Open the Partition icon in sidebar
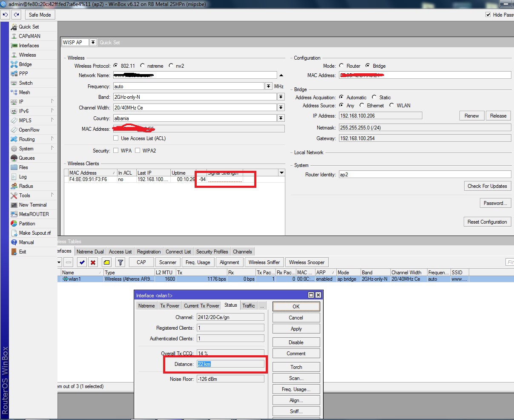The image size is (514, 420). click(14, 224)
